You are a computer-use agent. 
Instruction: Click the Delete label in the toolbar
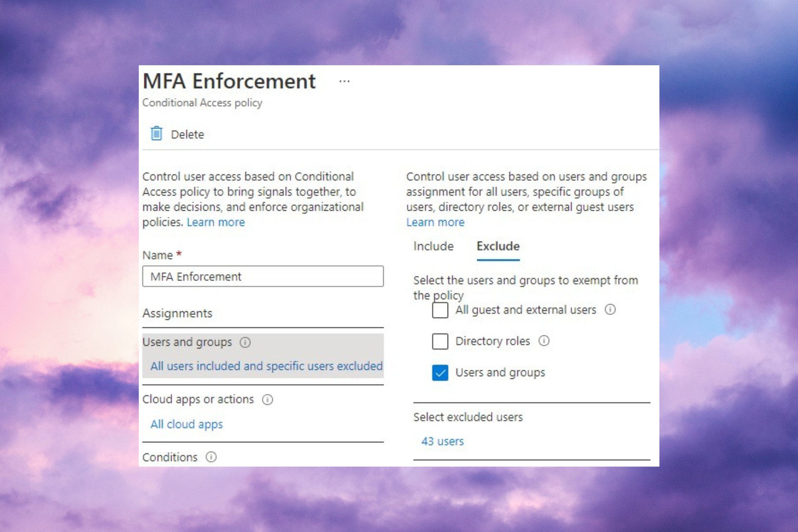[187, 134]
